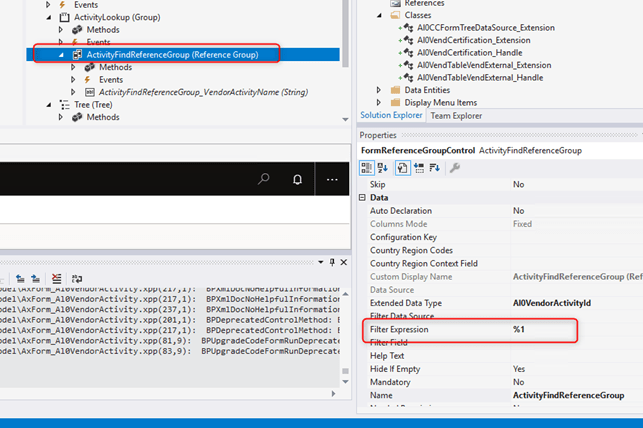Open the ellipsis more options menu
Image resolution: width=643 pixels, height=428 pixels.
click(332, 179)
